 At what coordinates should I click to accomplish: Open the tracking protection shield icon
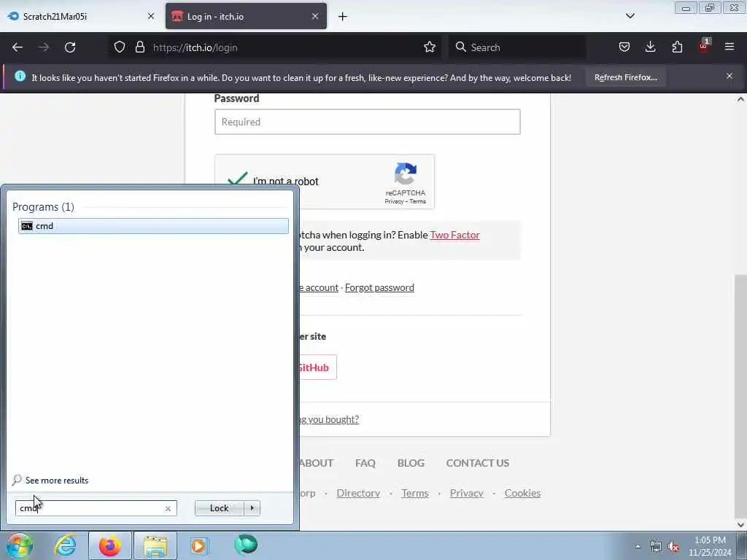[120, 47]
